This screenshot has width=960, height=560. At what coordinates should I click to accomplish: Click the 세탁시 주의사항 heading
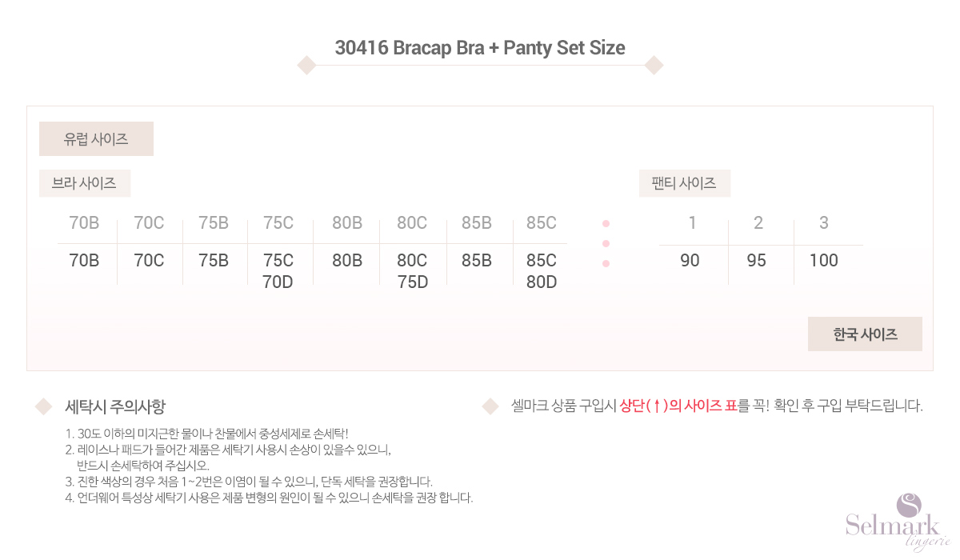[115, 407]
